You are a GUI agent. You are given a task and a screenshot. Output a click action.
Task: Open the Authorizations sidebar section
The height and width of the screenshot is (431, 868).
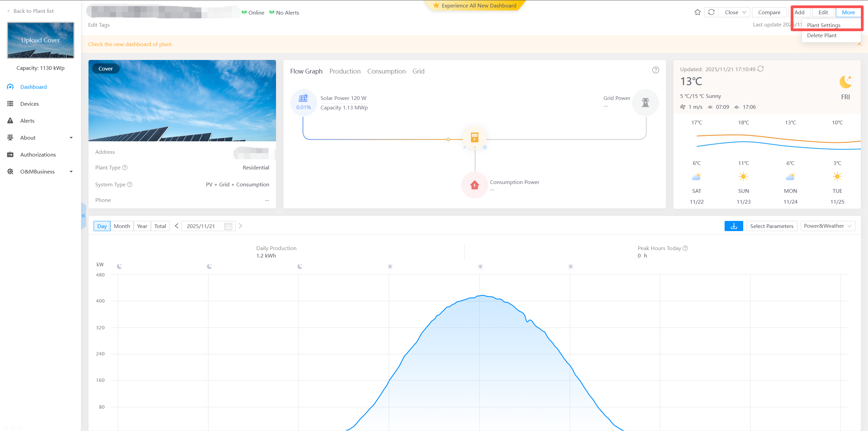click(38, 155)
